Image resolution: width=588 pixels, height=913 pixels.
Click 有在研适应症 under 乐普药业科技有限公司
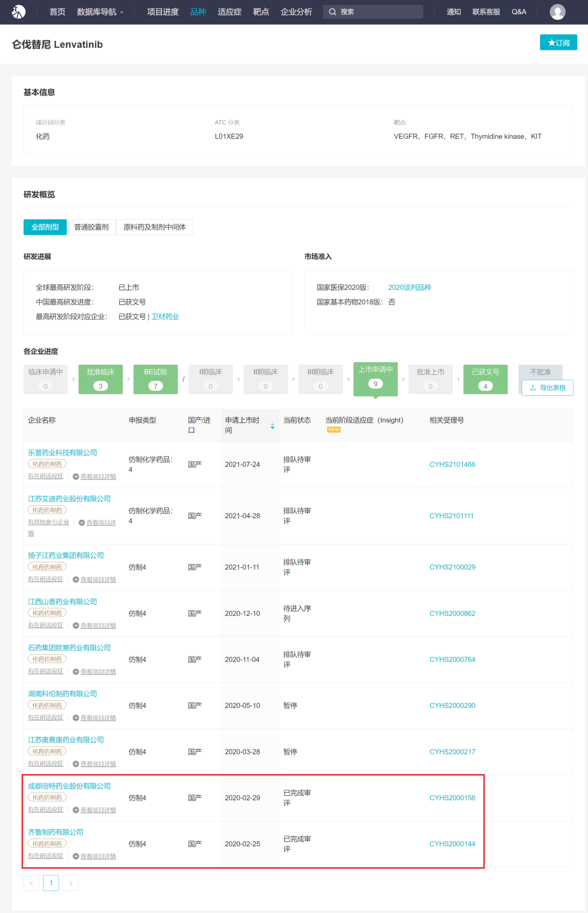point(46,476)
